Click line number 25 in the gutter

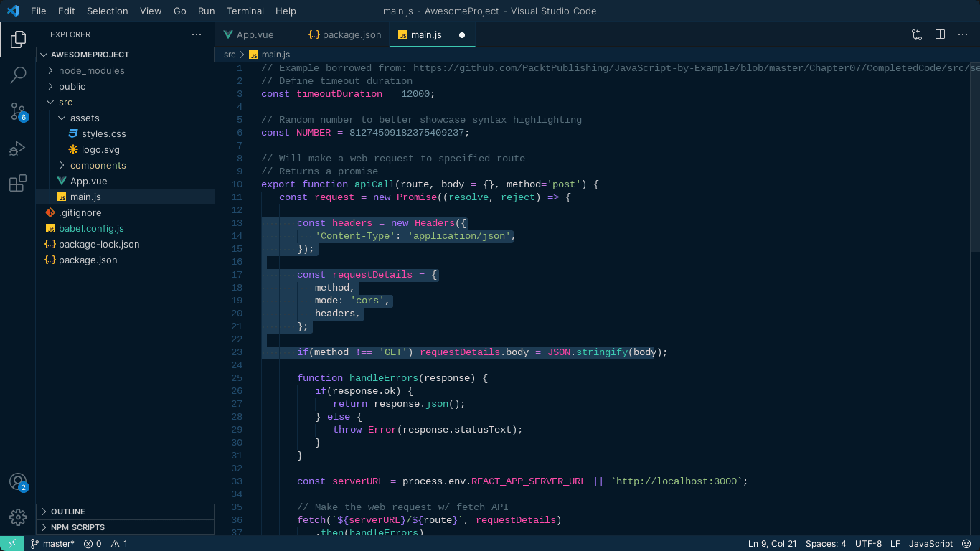coord(237,378)
